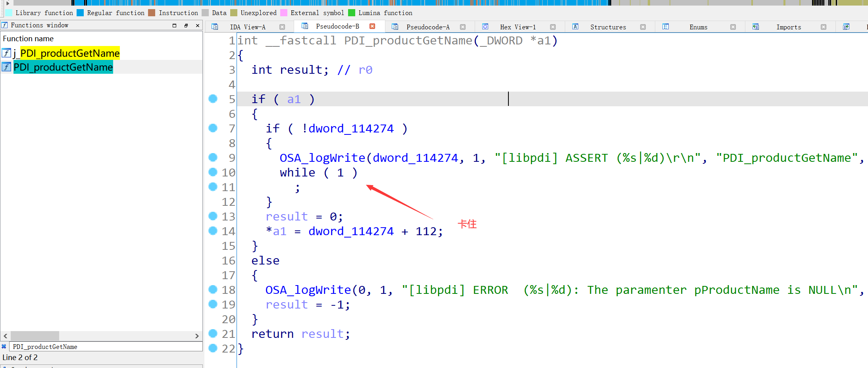
Task: Click the External symbol legend swatch
Action: pyautogui.click(x=284, y=13)
